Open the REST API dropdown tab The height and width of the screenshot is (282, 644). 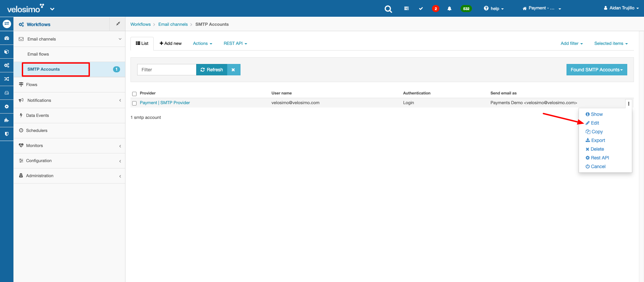tap(235, 44)
